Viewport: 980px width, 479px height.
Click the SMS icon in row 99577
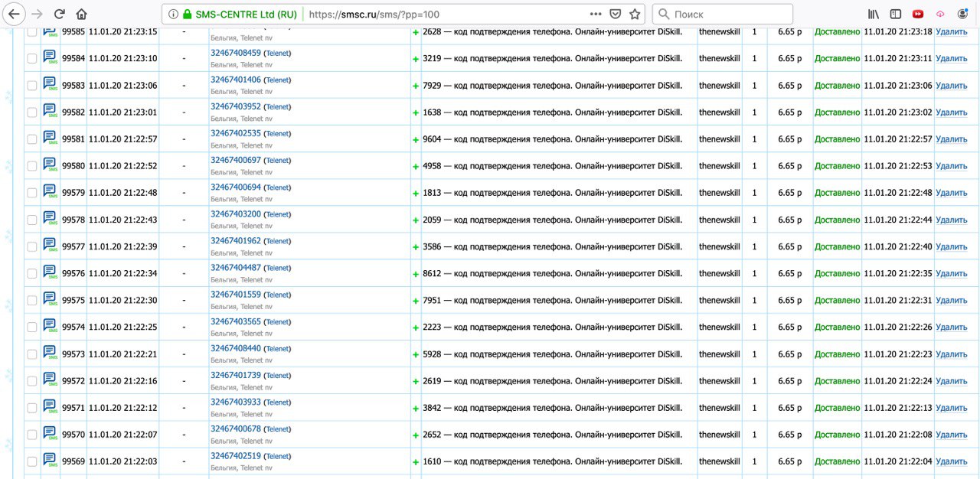[50, 246]
